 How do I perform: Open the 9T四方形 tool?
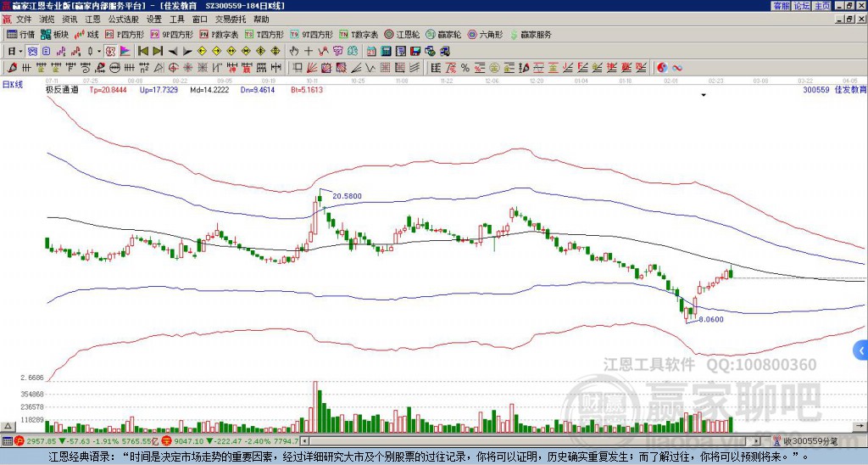[312, 34]
